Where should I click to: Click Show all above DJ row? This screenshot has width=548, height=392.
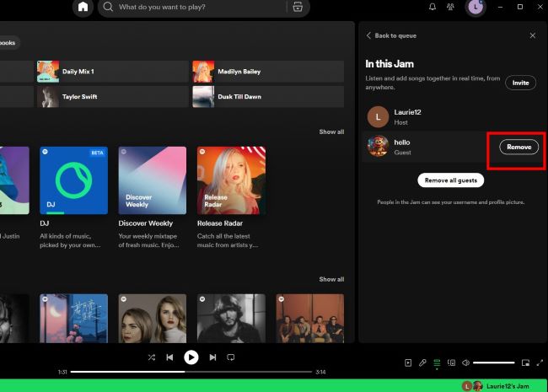coord(331,132)
